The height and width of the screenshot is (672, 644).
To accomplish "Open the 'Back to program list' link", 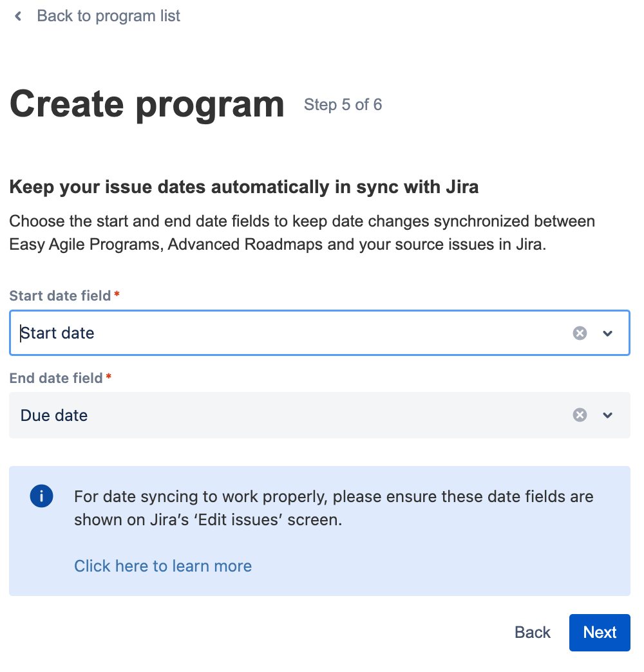I will 108,16.
